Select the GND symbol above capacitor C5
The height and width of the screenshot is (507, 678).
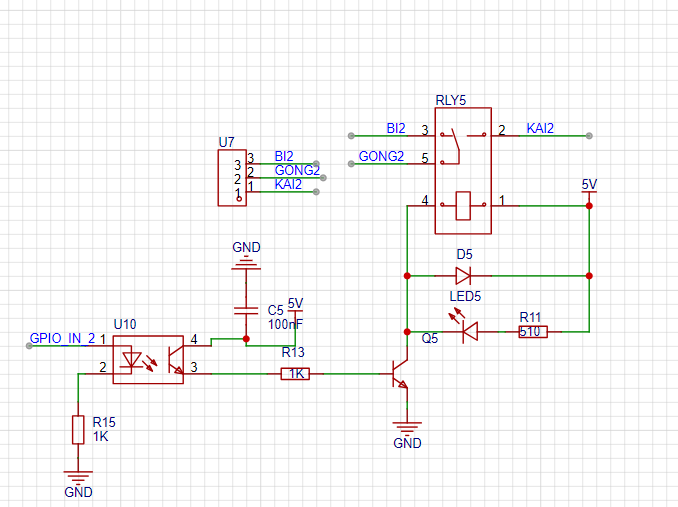pyautogui.click(x=246, y=255)
